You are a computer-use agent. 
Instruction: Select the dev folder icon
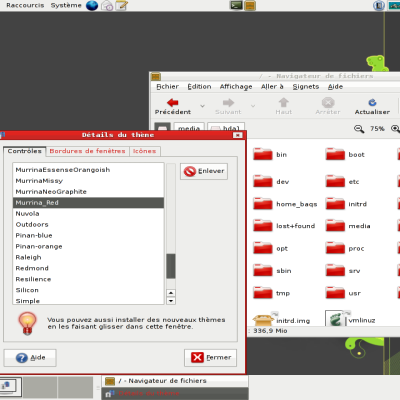coord(263,181)
